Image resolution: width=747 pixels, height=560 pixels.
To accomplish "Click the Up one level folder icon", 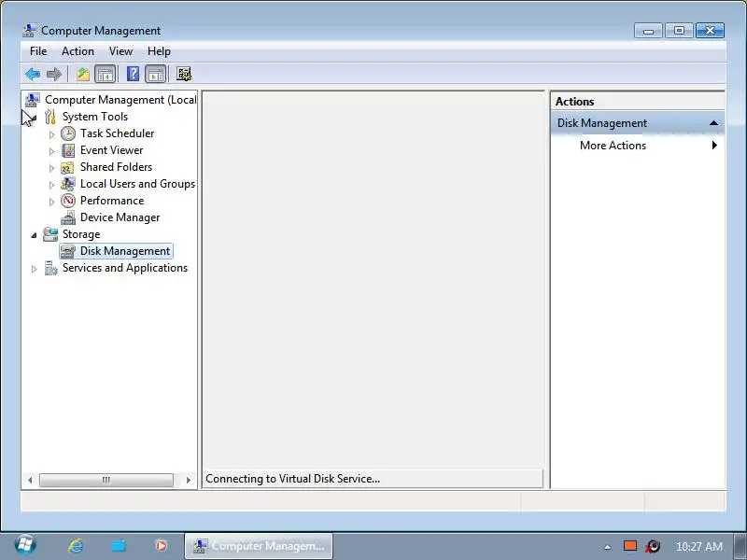I will pyautogui.click(x=83, y=75).
